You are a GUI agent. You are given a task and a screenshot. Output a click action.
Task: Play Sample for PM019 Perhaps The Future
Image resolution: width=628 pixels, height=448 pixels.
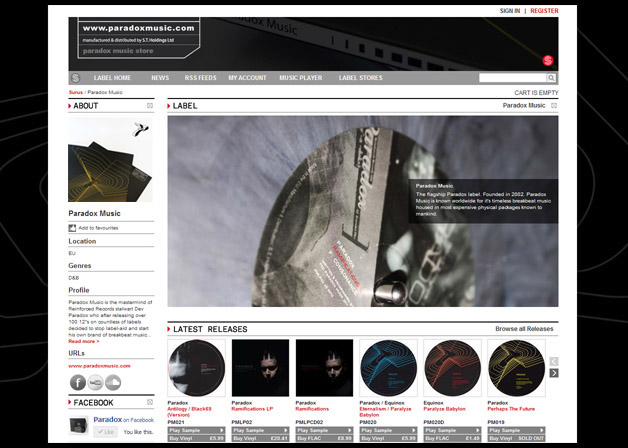(516, 430)
